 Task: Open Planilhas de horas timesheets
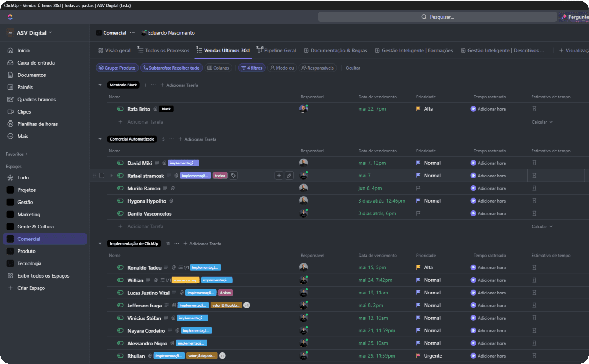38,124
